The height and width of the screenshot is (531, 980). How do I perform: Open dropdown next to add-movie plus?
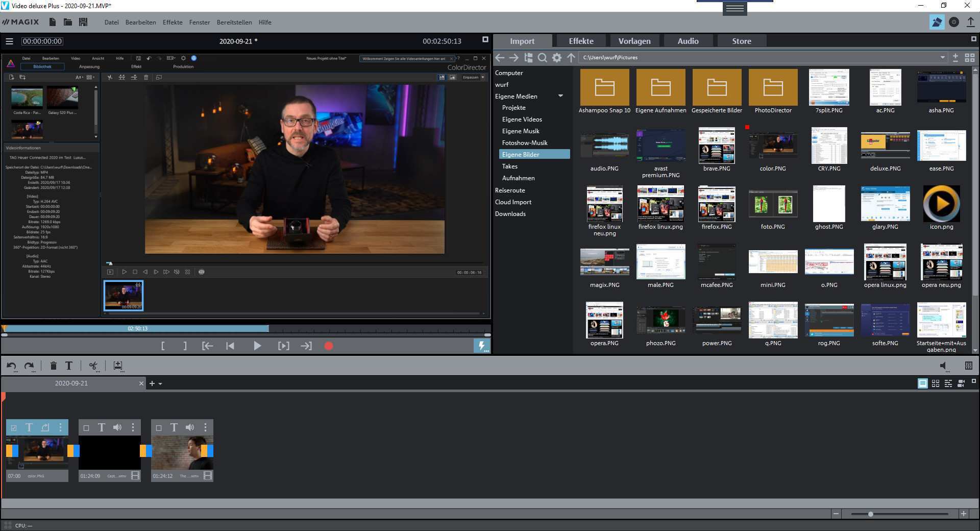pyautogui.click(x=160, y=384)
